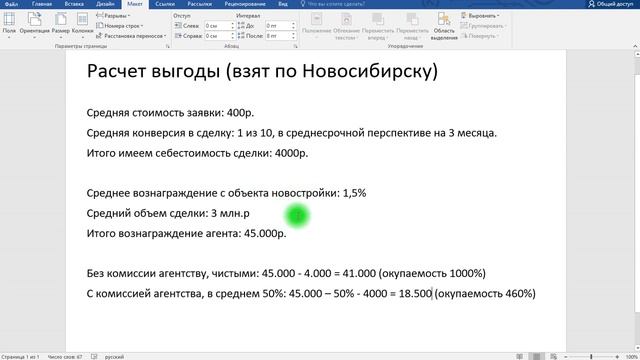Adjust the После spacing spinner arrows
The width and height of the screenshot is (640, 360).
tap(293, 36)
